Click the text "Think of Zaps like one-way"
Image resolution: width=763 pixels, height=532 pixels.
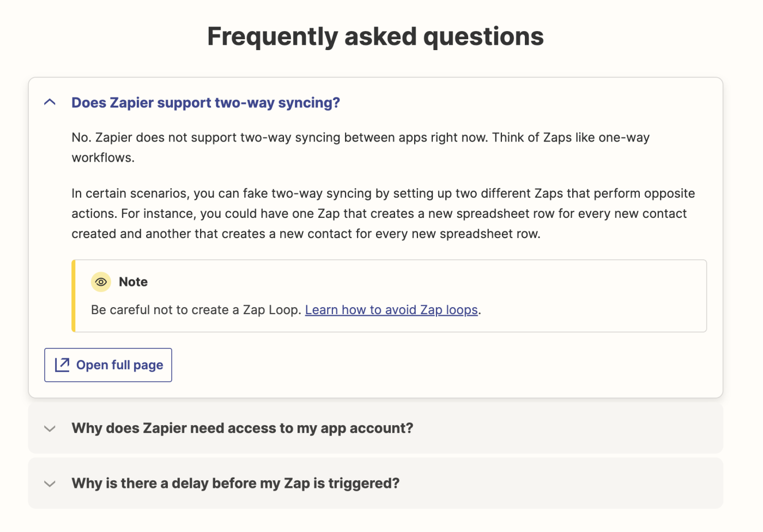tap(571, 137)
